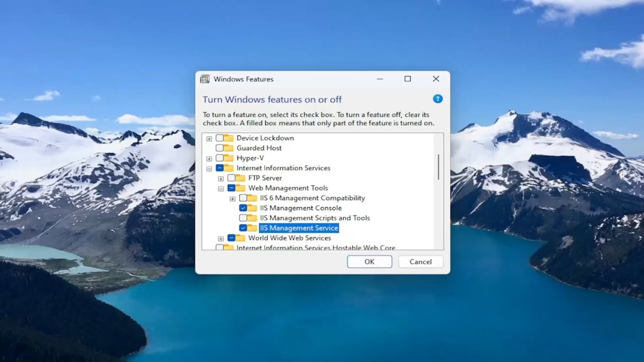Collapse the Web Management Tools node
The width and height of the screenshot is (644, 362).
click(221, 189)
